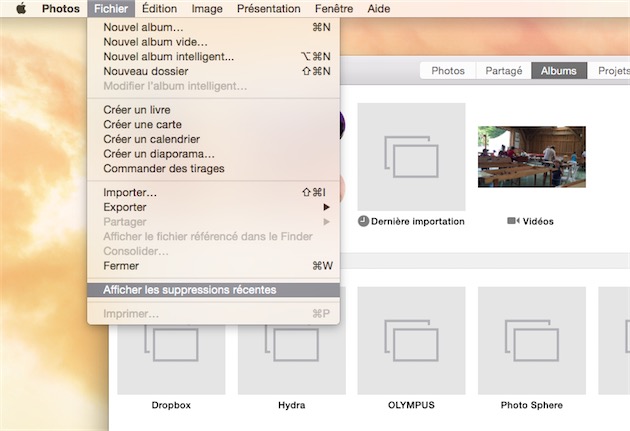The image size is (630, 431).
Task: Open the Fenêtre menu
Action: click(x=334, y=8)
